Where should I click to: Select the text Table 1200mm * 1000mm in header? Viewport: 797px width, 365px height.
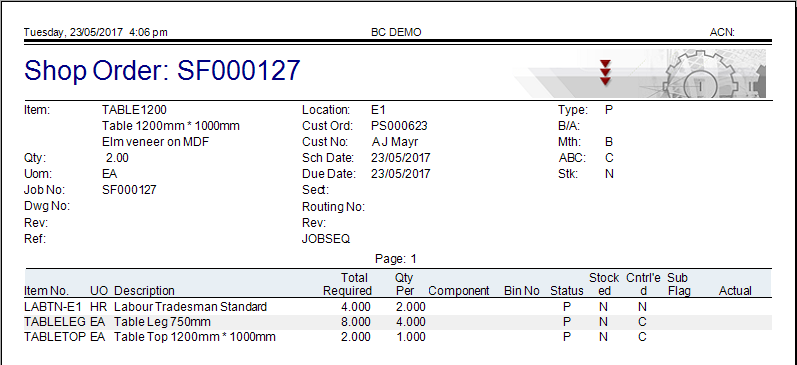tap(171, 126)
